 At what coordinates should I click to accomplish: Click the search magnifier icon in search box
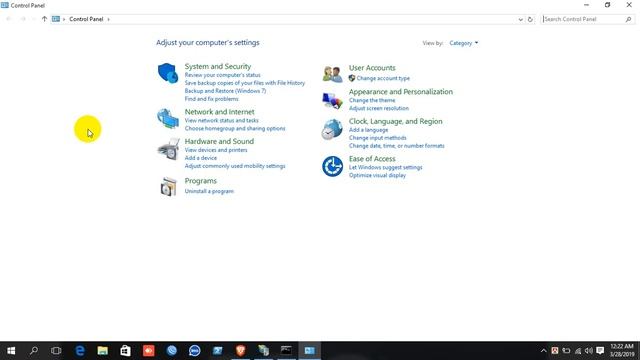point(628,19)
